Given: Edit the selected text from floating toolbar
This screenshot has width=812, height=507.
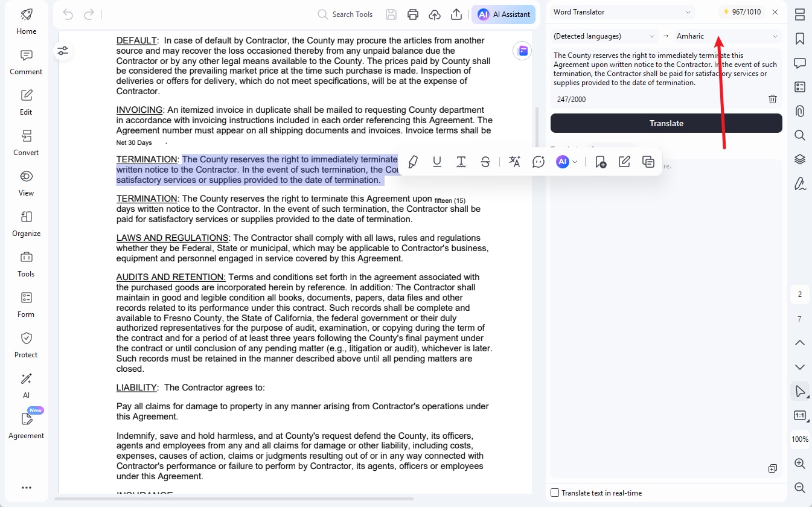Looking at the screenshot, I should pyautogui.click(x=624, y=162).
